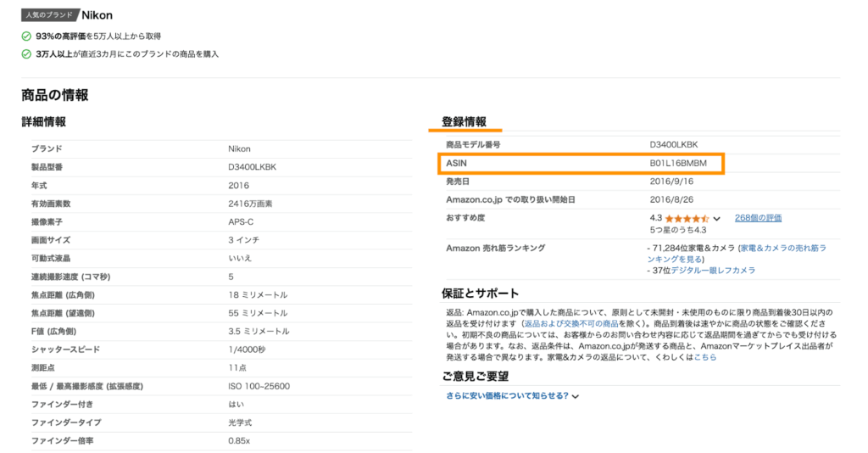This screenshot has width=868, height=453.
Task: Click the green checkmark beside 93%の高評価
Action: point(26,36)
